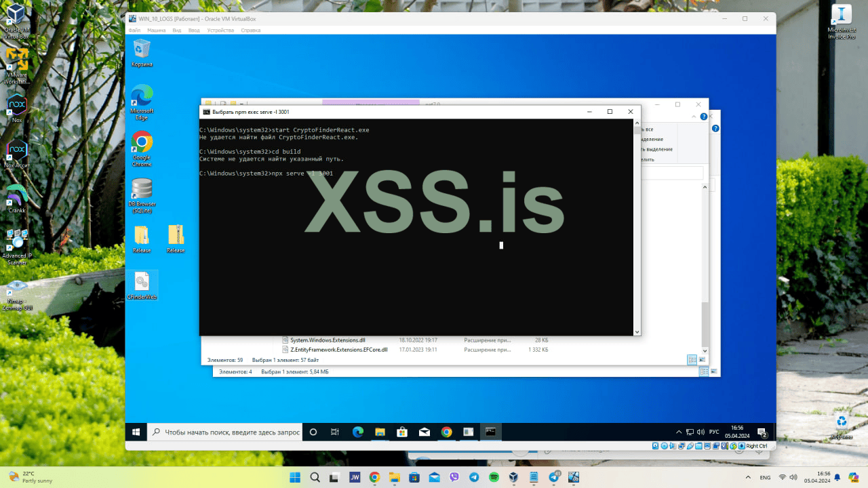
Task: Select the Release zip archive icon
Action: tap(176, 239)
